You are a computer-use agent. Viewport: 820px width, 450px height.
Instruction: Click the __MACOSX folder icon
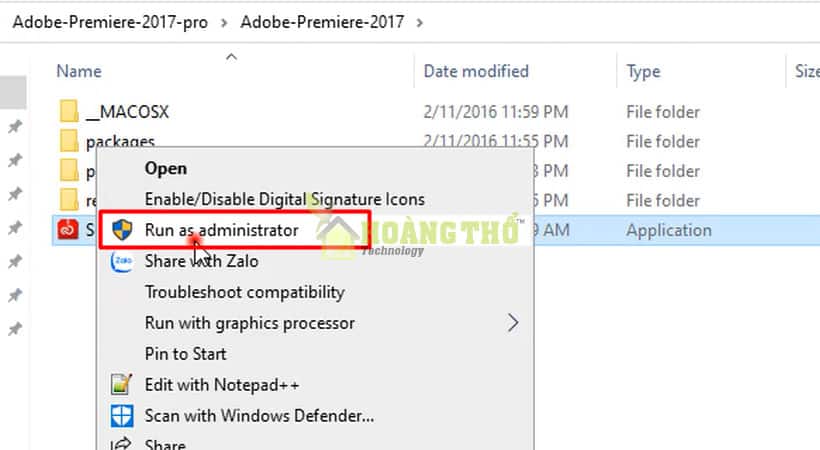pos(69,111)
